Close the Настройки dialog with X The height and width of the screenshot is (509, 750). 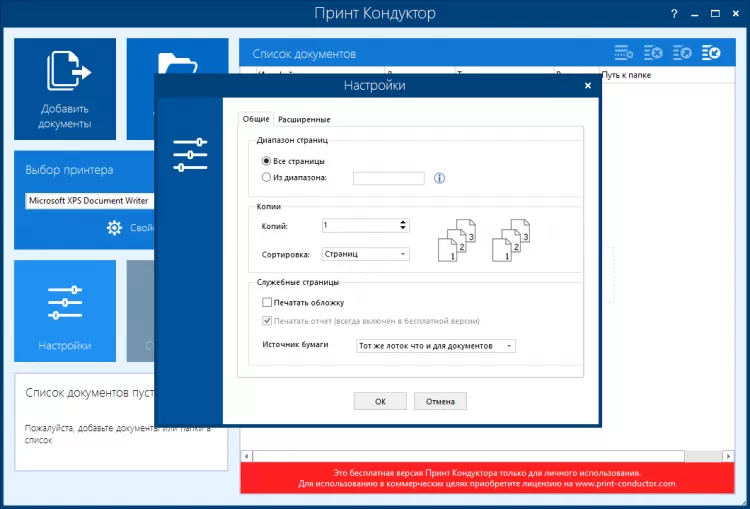[588, 86]
